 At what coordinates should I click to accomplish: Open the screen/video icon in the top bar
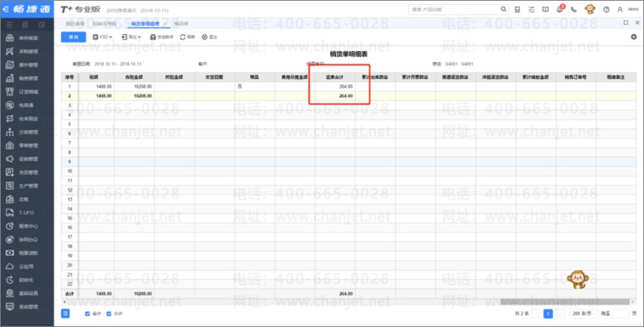pos(545,9)
